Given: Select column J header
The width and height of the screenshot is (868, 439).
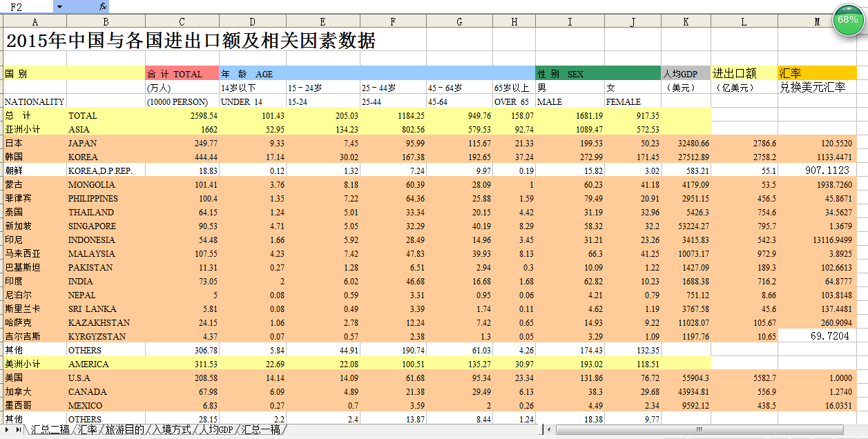Looking at the screenshot, I should 633,21.
